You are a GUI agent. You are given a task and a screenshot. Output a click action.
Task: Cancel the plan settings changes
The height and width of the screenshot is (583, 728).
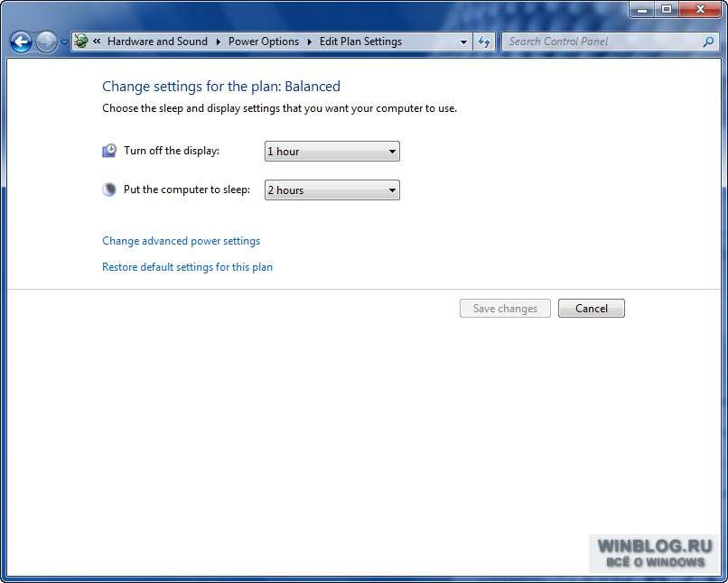591,309
